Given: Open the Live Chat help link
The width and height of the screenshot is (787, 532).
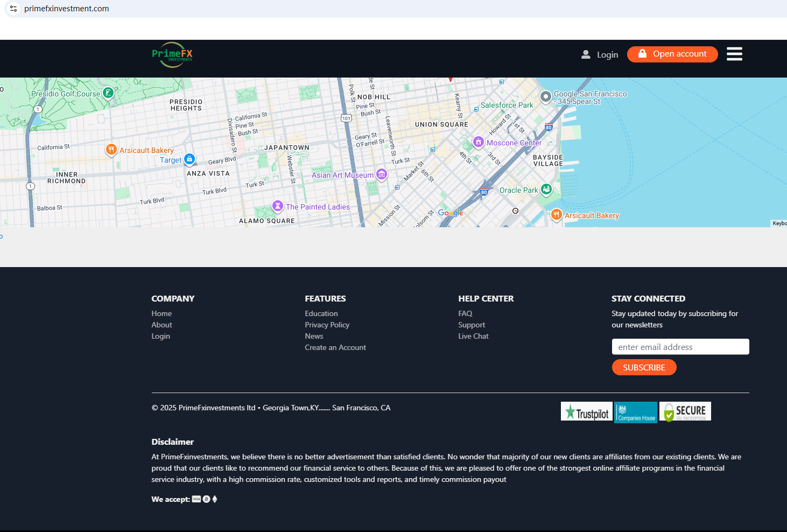Looking at the screenshot, I should tap(473, 336).
